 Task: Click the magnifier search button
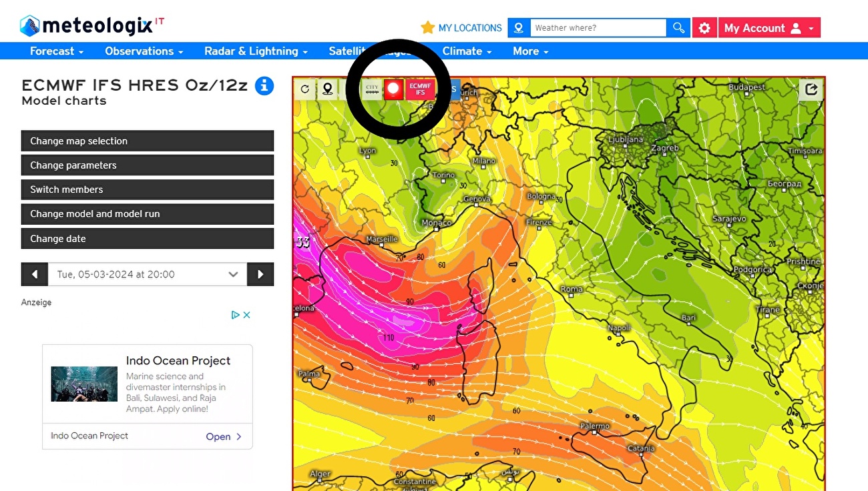[679, 28]
